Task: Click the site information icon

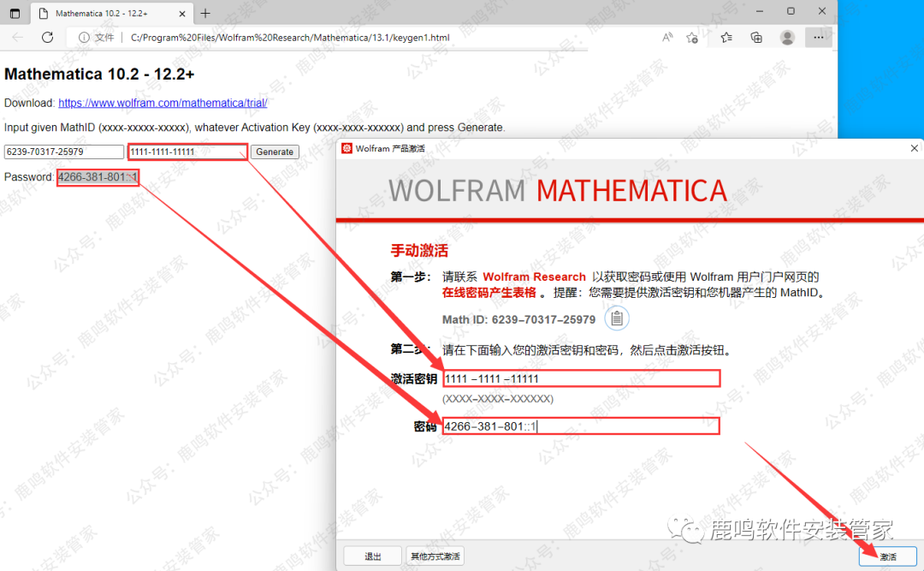Action: 84,38
